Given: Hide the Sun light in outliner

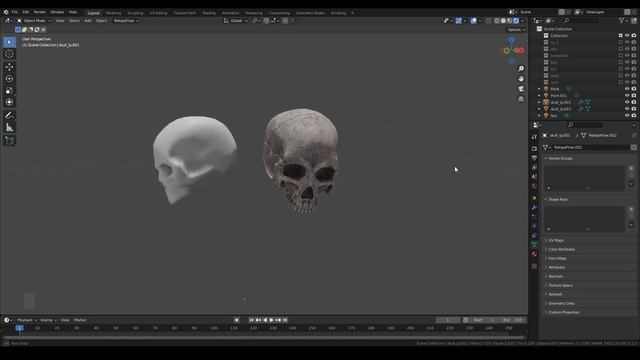Looking at the screenshot, I should 627,116.
